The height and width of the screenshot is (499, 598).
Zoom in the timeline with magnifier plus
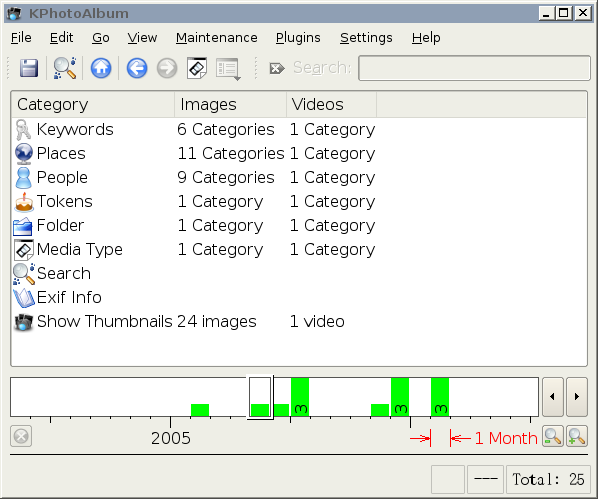coord(577,436)
